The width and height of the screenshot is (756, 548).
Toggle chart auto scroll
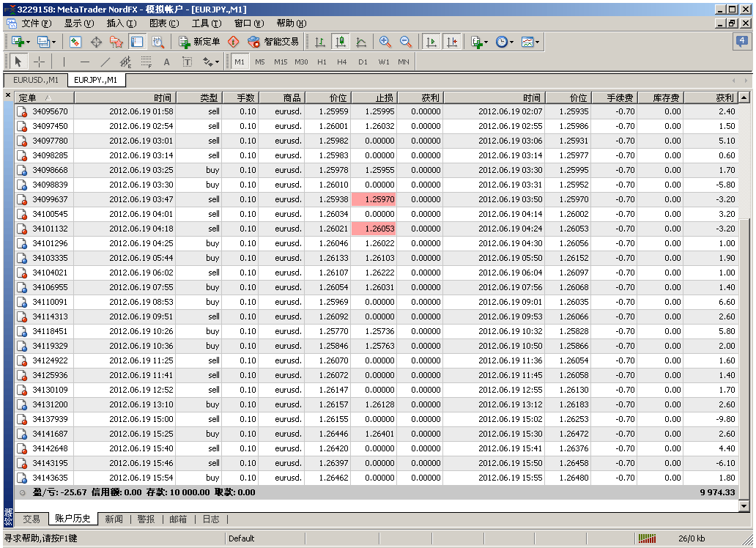point(431,42)
